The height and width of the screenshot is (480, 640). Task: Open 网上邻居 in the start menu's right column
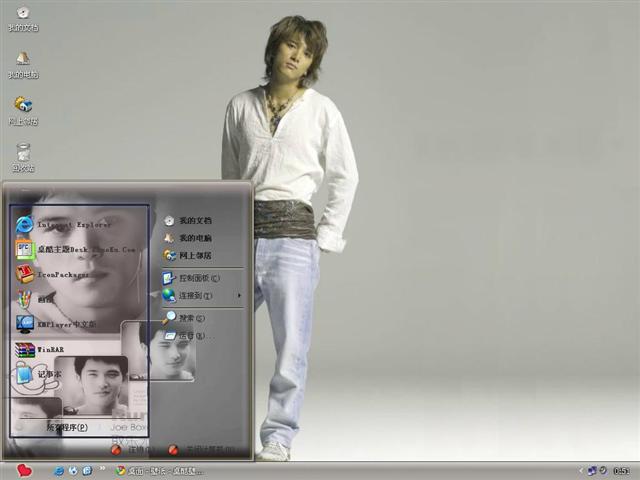point(188,256)
